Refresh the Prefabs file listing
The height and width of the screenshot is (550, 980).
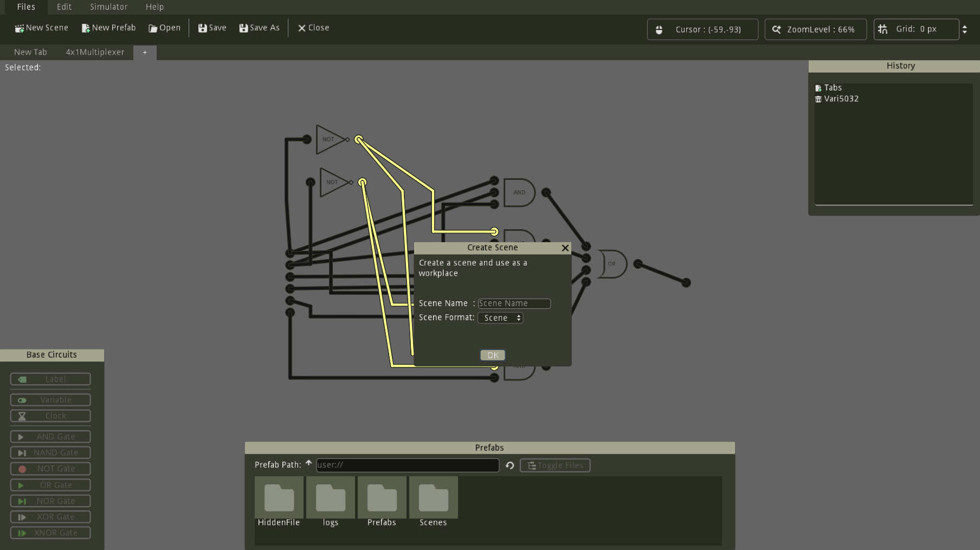tap(509, 465)
